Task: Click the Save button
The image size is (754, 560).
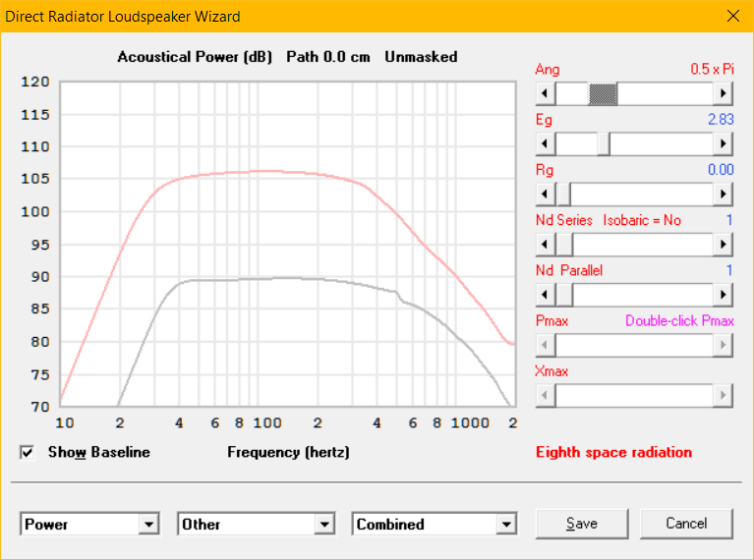Action: (582, 524)
